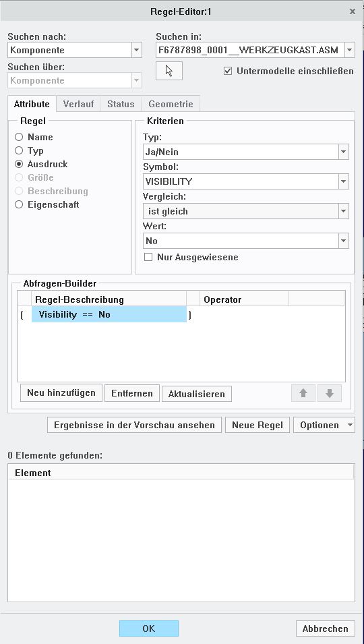The width and height of the screenshot is (364, 644).
Task: Toggle Untermodelle einschließen checkbox
Action: pyautogui.click(x=228, y=71)
